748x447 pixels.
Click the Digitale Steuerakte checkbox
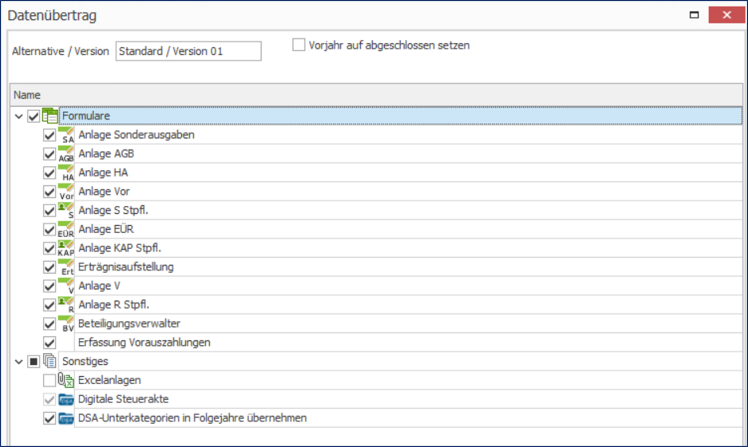(x=49, y=399)
